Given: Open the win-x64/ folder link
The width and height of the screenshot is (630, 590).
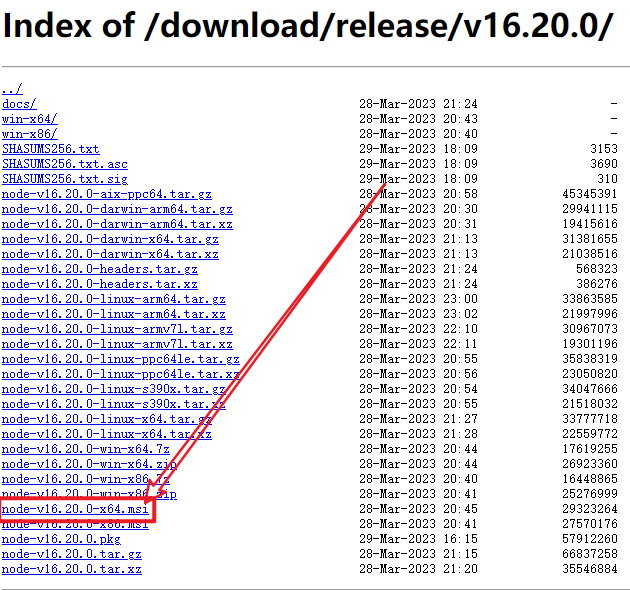Looking at the screenshot, I should pyautogui.click(x=29, y=119).
